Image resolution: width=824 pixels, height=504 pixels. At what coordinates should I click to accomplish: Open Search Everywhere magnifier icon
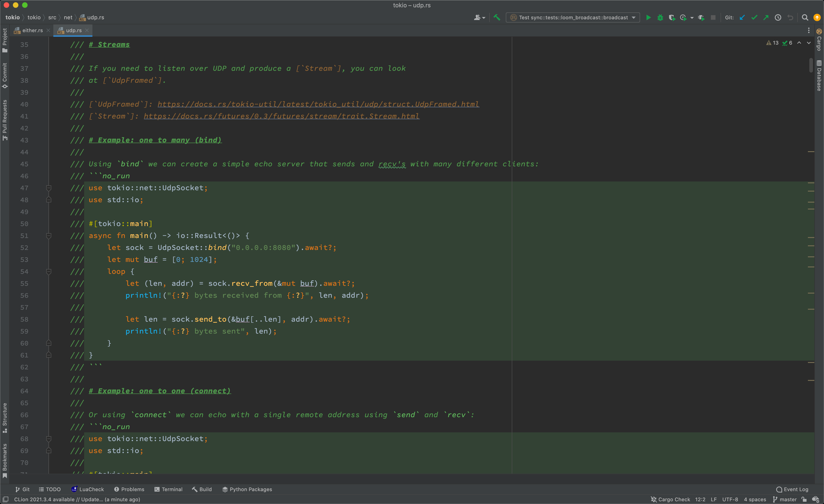805,17
